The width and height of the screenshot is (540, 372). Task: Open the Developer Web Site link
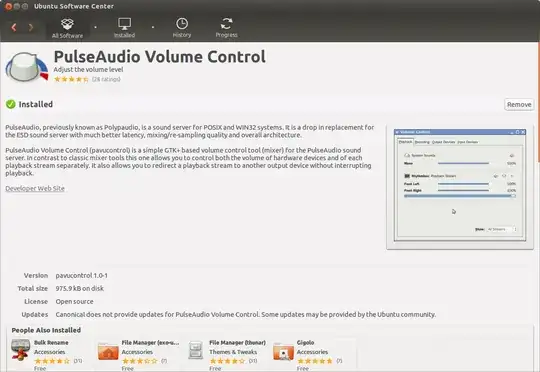coord(35,188)
